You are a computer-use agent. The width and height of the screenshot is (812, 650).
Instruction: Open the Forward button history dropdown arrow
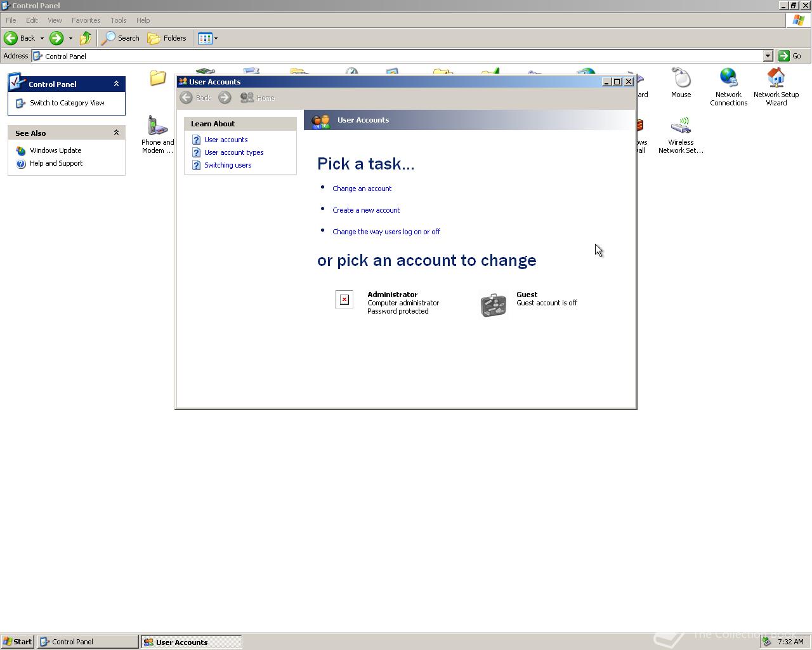click(x=70, y=38)
